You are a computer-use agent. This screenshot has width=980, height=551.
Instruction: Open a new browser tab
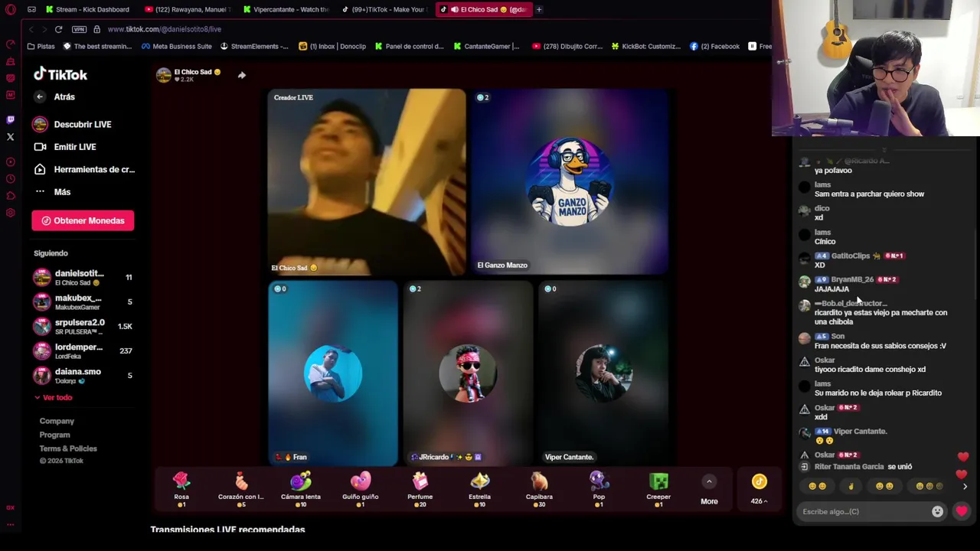tap(539, 9)
